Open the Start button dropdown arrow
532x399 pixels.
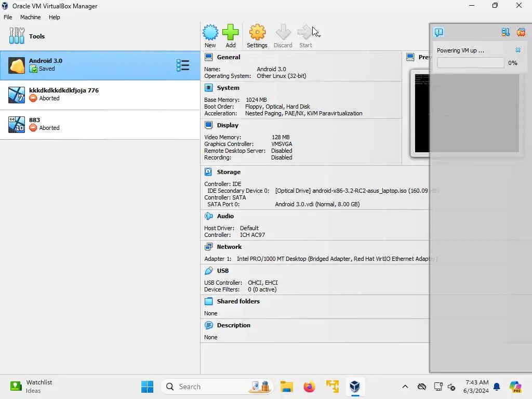318,36
